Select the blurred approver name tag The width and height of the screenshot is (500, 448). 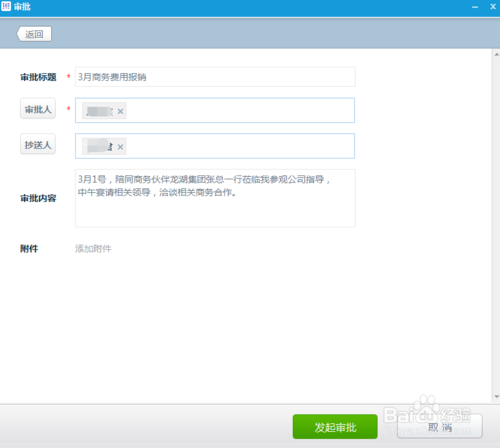99,111
